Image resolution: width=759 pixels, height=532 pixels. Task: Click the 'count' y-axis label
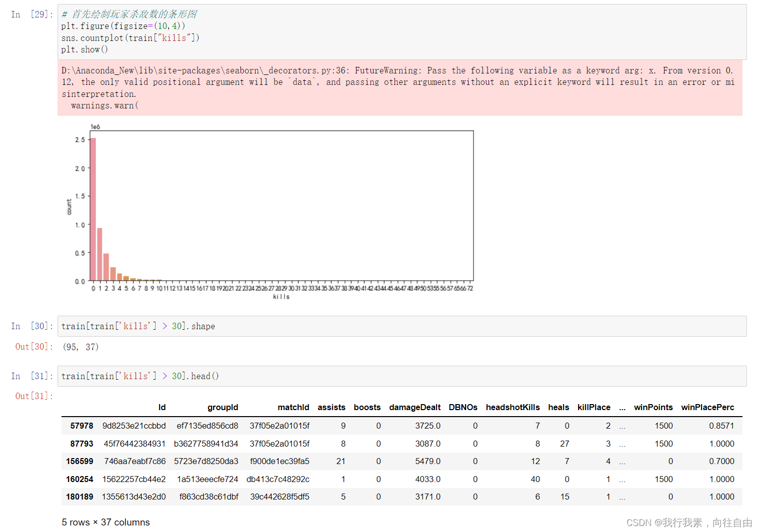[x=69, y=207]
